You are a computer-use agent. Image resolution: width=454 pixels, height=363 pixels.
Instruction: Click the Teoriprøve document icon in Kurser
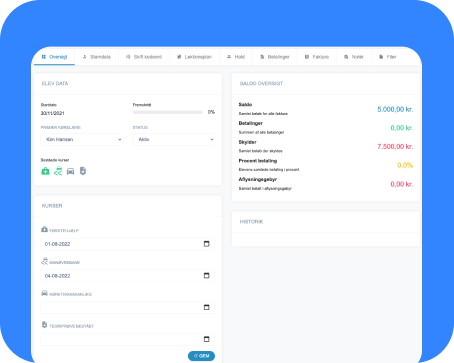44,325
